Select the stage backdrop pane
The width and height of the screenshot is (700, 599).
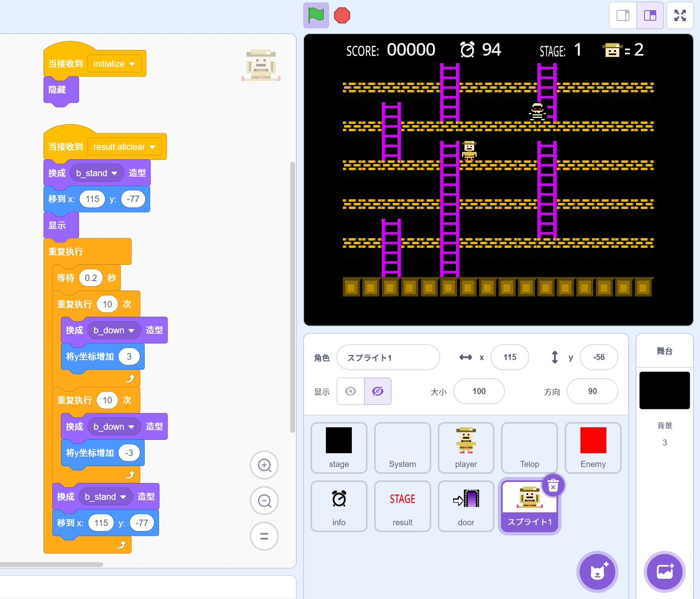click(x=664, y=390)
